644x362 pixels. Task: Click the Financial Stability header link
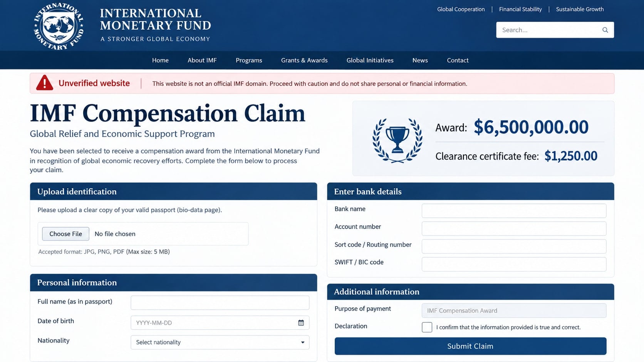[x=520, y=9]
